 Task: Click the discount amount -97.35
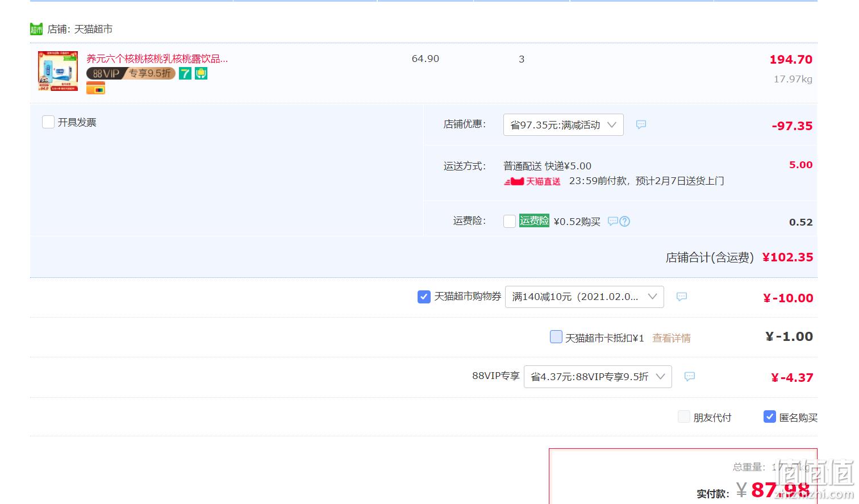(792, 126)
